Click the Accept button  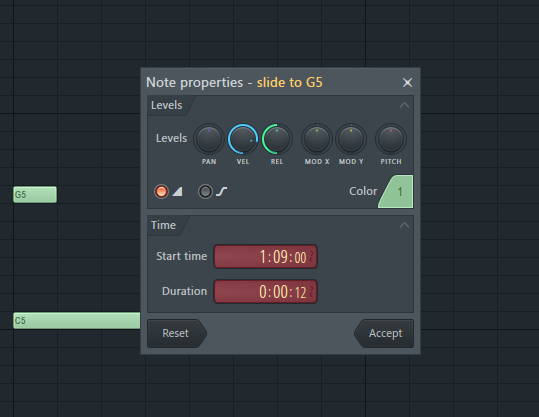click(x=384, y=333)
